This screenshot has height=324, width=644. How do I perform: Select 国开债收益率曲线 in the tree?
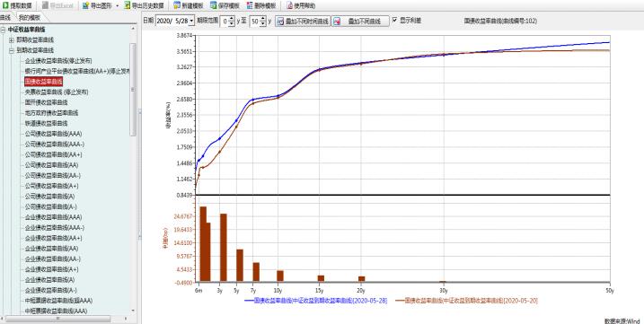tap(46, 102)
